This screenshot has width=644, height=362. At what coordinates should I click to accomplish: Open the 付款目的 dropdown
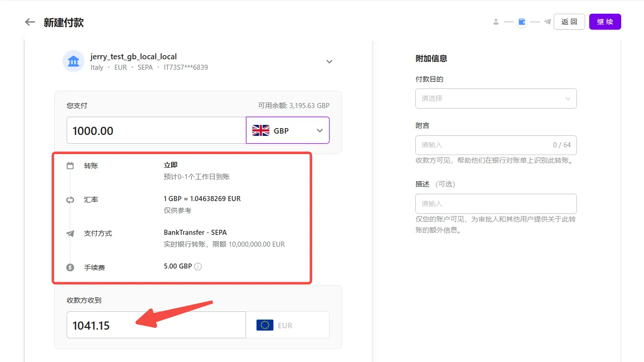[x=496, y=98]
